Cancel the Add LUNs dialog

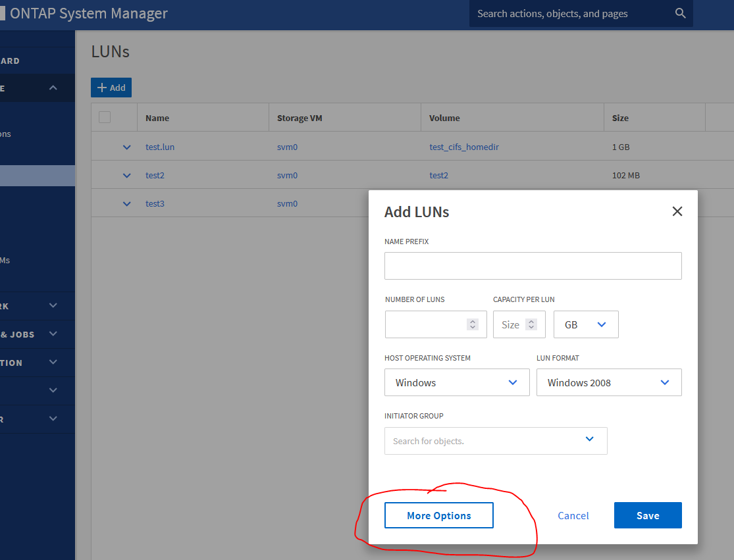point(573,515)
